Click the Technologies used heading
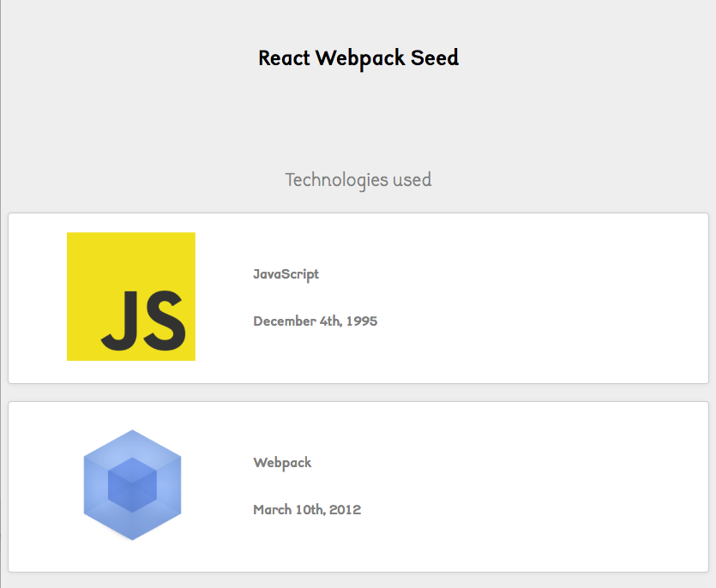This screenshot has height=588, width=716. click(358, 180)
